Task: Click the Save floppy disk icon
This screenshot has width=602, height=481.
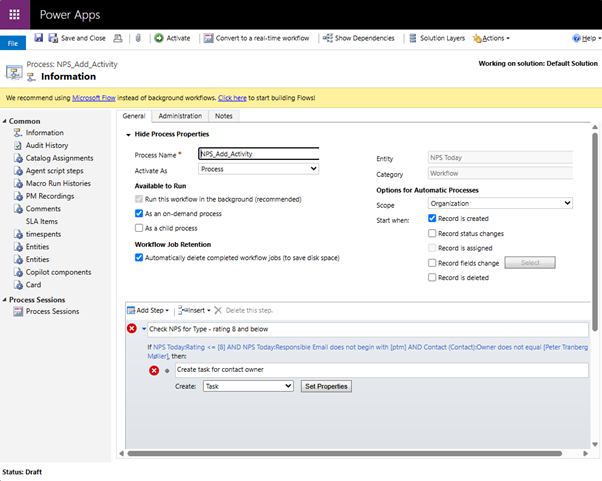Action: (38, 38)
